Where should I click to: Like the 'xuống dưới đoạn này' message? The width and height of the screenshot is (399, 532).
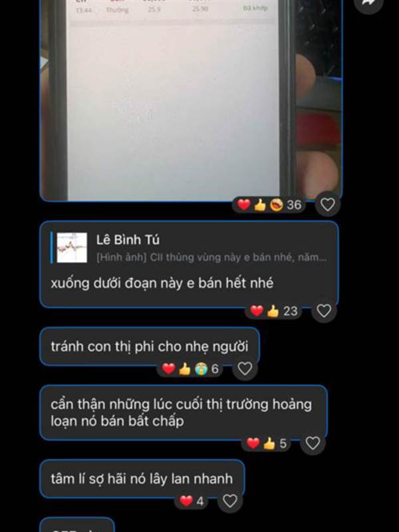tap(324, 311)
